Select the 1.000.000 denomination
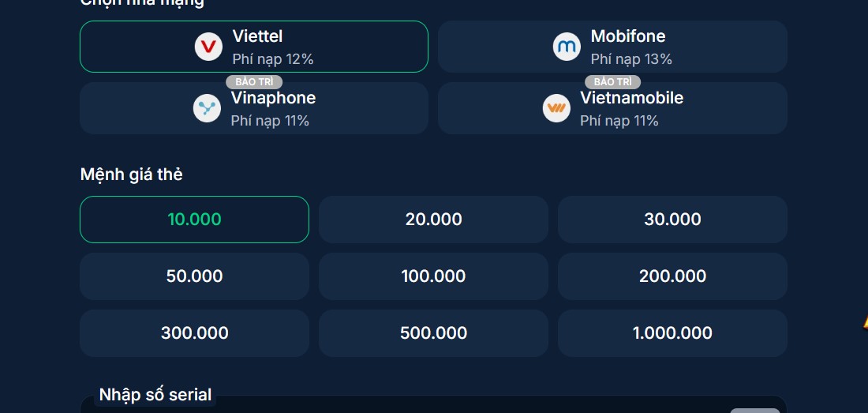This screenshot has width=868, height=413. point(672,333)
